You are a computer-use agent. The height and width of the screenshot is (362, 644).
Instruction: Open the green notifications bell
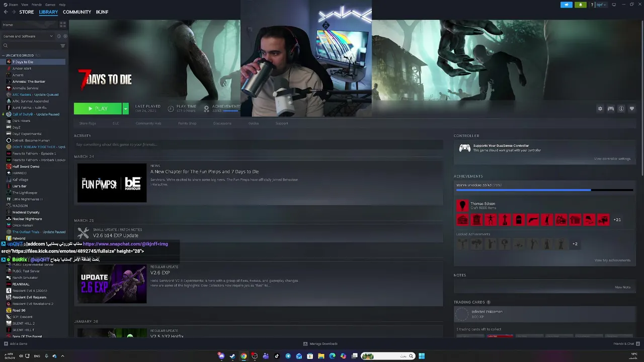[580, 5]
